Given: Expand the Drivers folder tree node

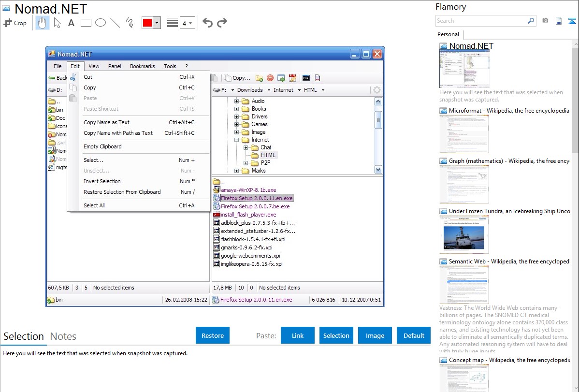Looking at the screenshot, I should click(x=237, y=116).
